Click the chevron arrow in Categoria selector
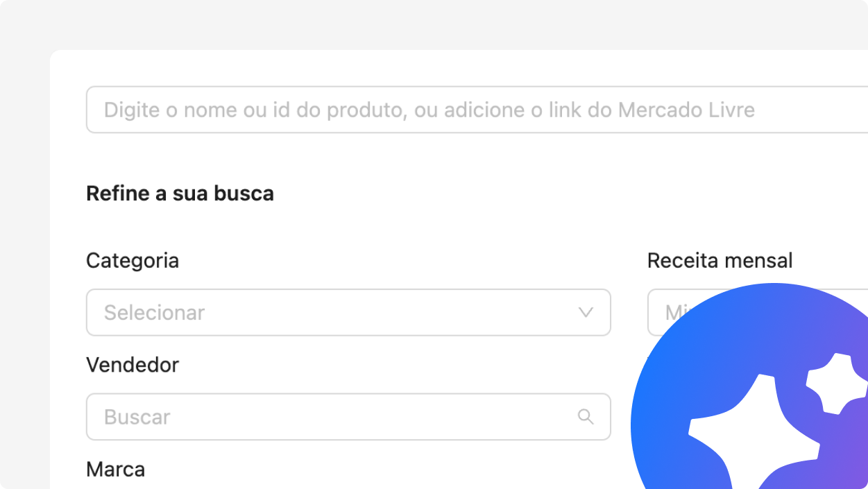The image size is (868, 489). coord(586,313)
